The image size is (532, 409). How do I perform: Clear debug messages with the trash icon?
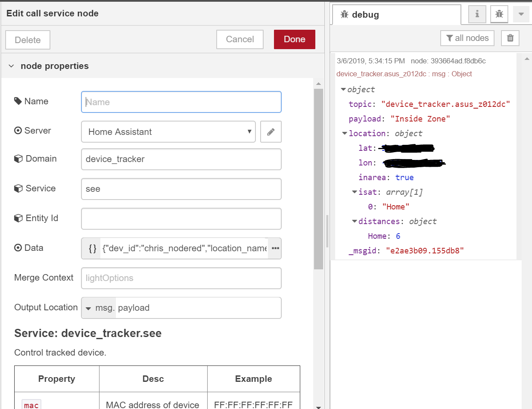(510, 38)
